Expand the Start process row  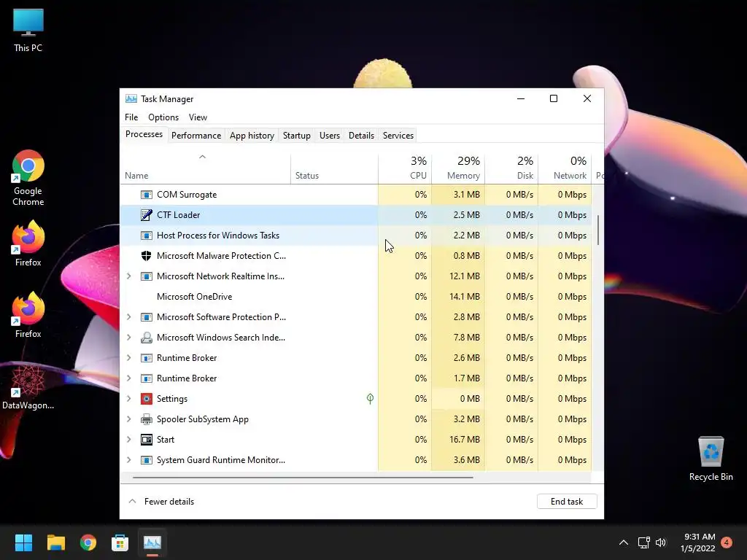tap(128, 440)
